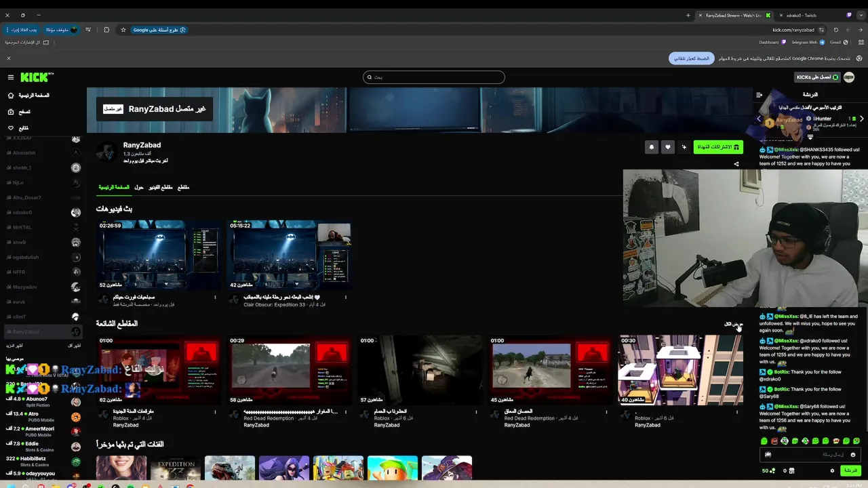Reload the page in Chrome

(x=836, y=30)
